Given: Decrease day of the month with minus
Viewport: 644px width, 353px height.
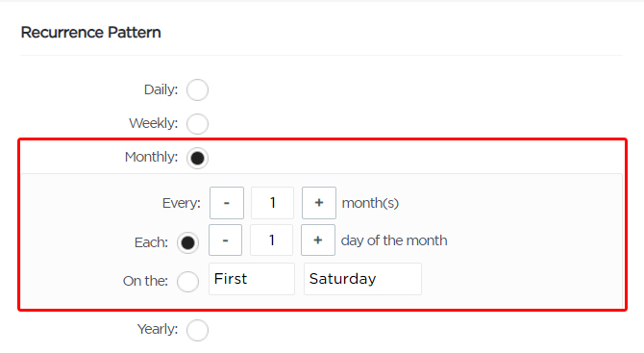Looking at the screenshot, I should [x=226, y=240].
